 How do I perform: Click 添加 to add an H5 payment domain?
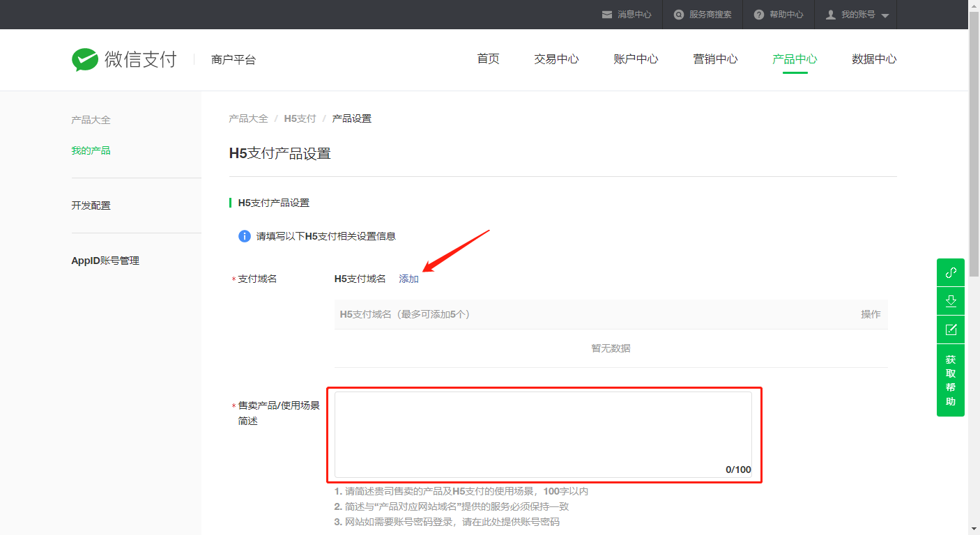click(x=408, y=279)
